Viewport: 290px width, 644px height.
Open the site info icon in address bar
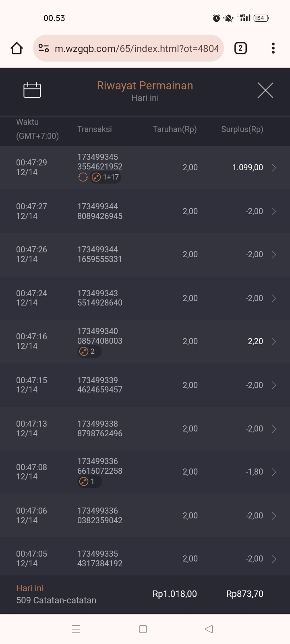click(43, 49)
